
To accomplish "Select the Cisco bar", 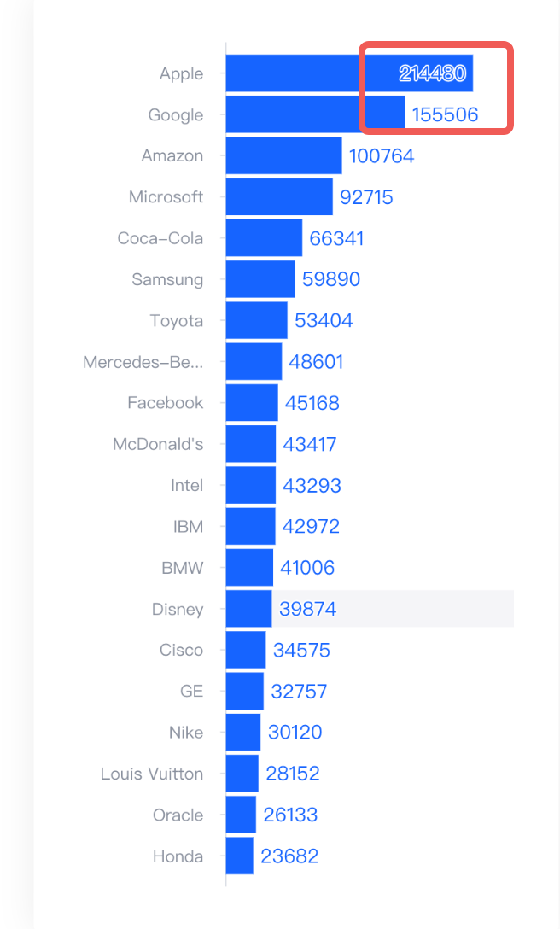I will coord(246,650).
